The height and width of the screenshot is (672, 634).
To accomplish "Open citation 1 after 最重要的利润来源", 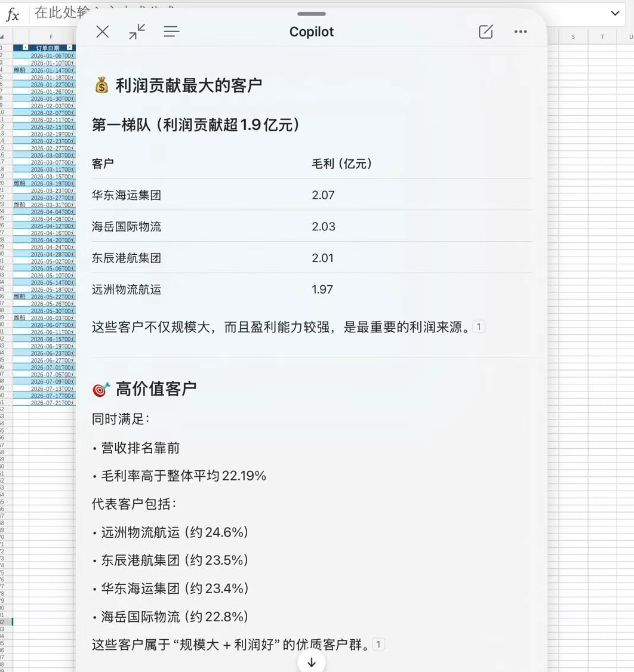I will 479,326.
